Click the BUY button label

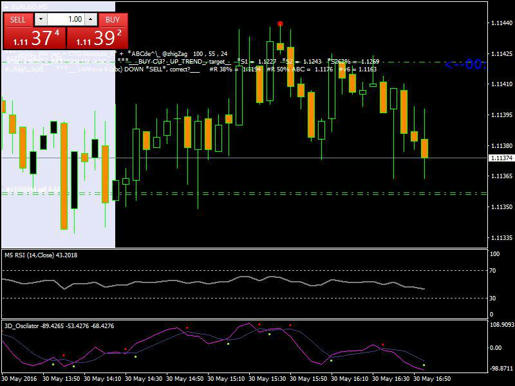(x=113, y=20)
